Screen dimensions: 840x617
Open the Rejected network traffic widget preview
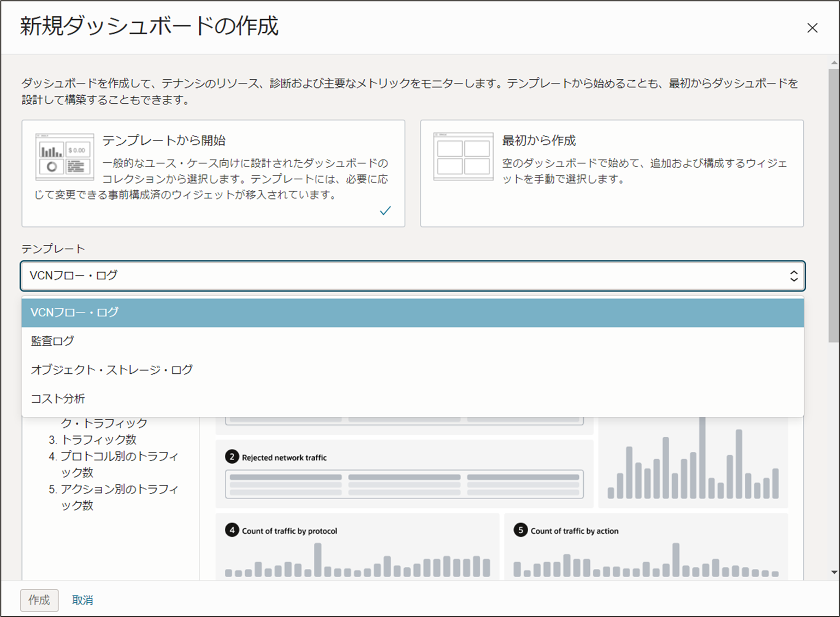404,475
